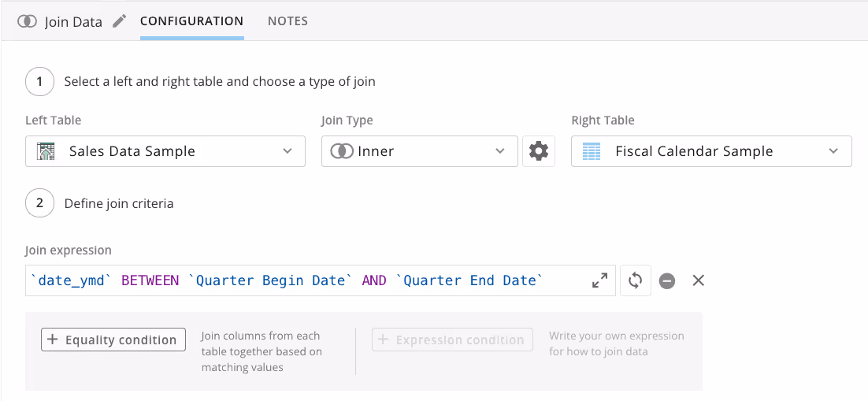
Task: Click the minus circle icon next to expression
Action: [x=667, y=280]
